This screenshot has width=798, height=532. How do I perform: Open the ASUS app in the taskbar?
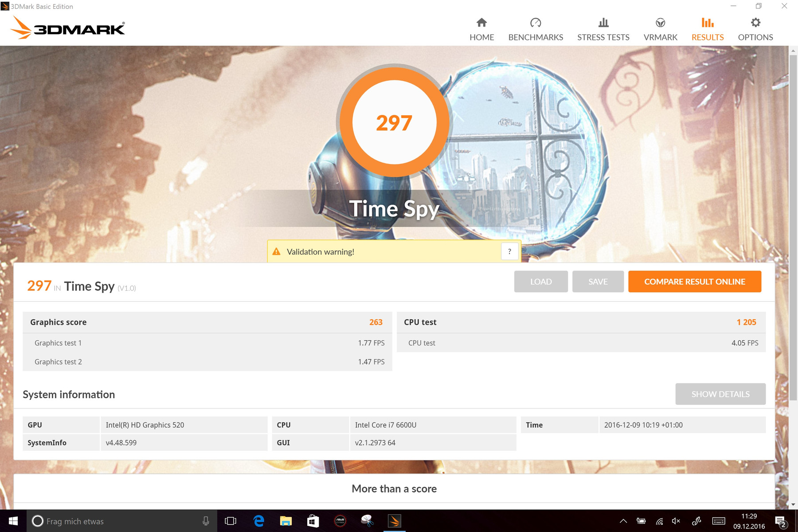tap(340, 521)
